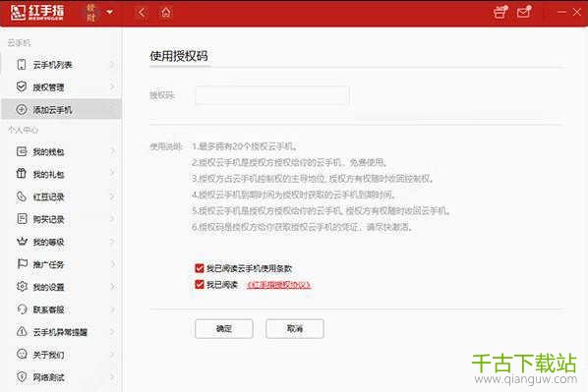Click the 确定 button

click(x=224, y=329)
